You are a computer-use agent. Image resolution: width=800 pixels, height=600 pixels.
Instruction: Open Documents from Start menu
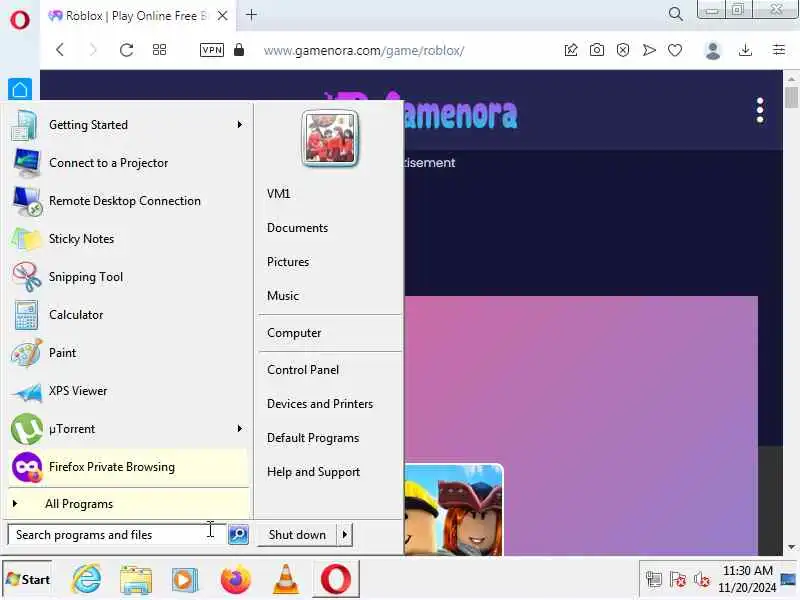click(297, 228)
